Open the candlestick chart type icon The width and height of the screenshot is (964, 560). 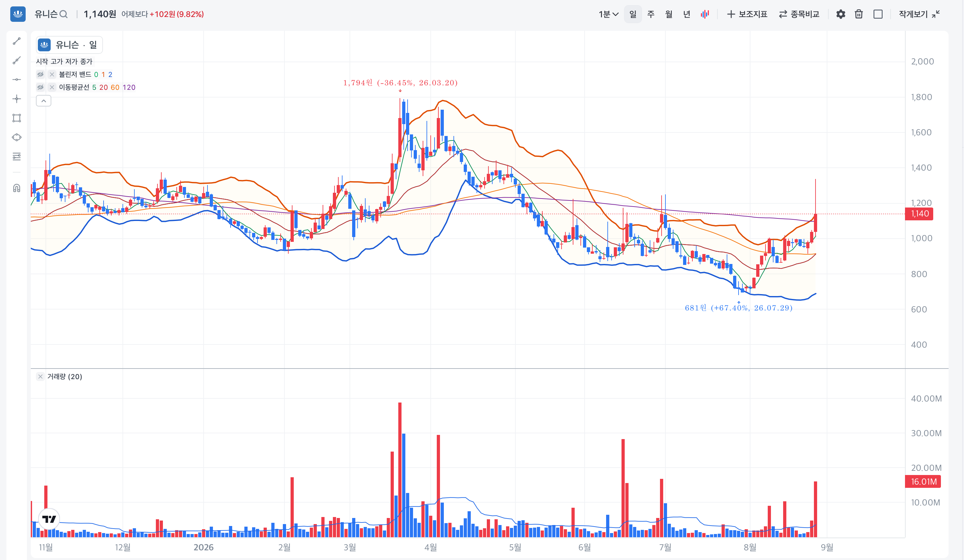coord(705,14)
